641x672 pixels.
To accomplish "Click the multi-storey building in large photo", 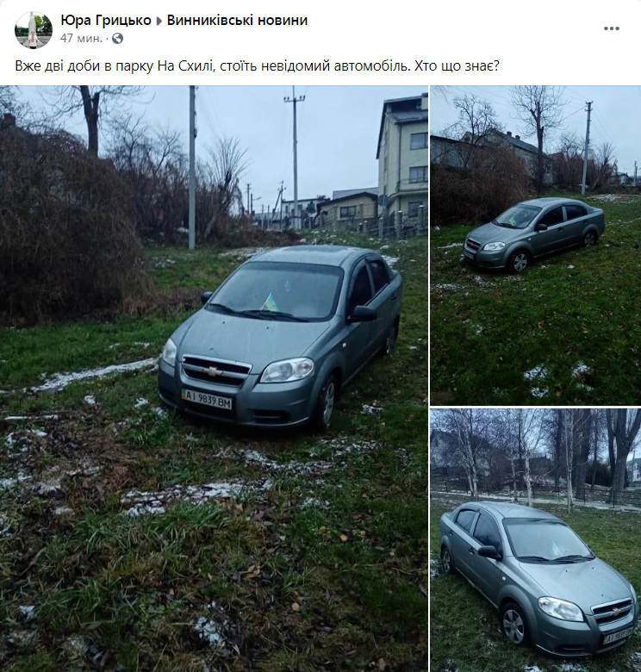I will click(402, 159).
